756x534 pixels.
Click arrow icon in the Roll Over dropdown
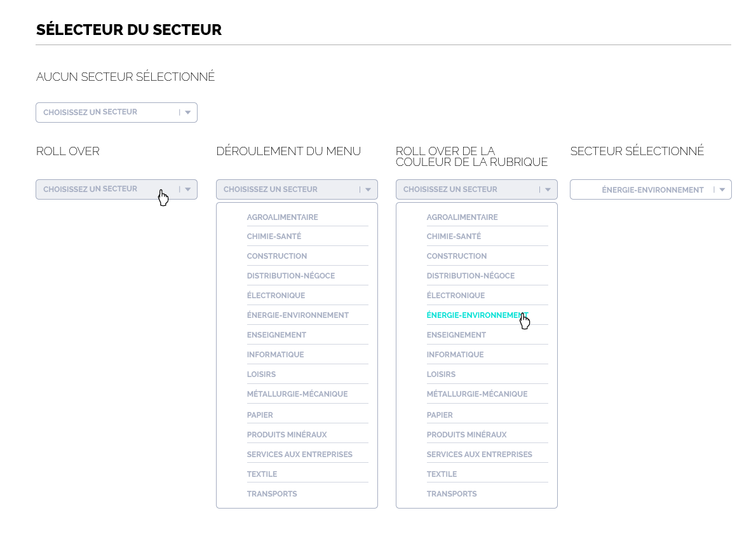click(188, 189)
